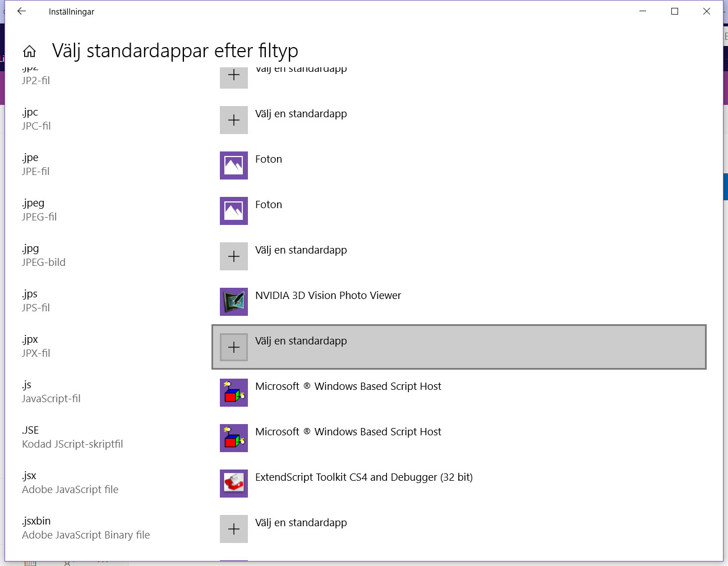
Task: Maximize the Inställningar window
Action: coord(675,11)
